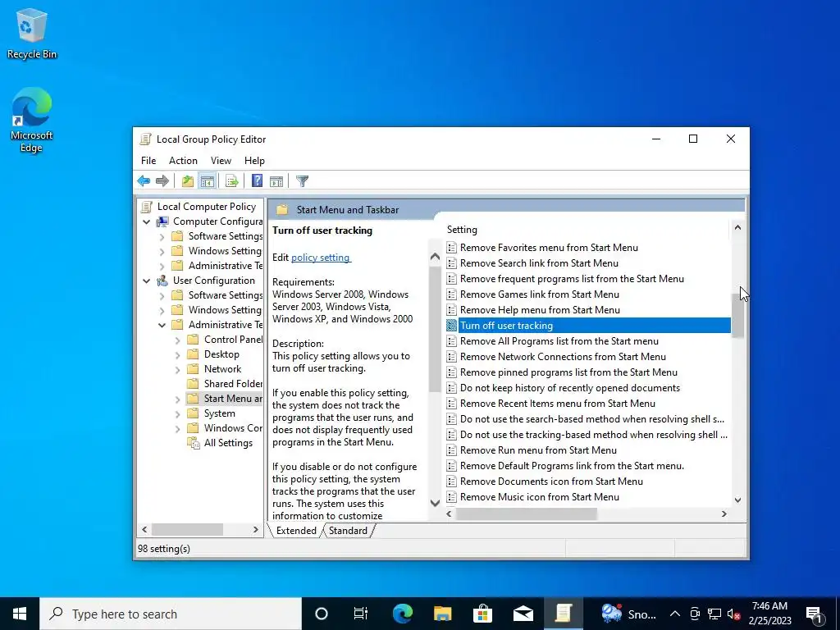840x630 pixels.
Task: Open Cortana circle icon on taskbar
Action: point(322,614)
